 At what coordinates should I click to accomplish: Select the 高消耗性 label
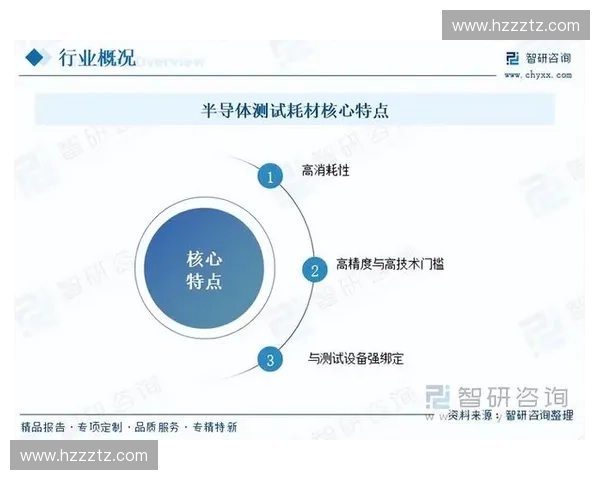click(325, 171)
